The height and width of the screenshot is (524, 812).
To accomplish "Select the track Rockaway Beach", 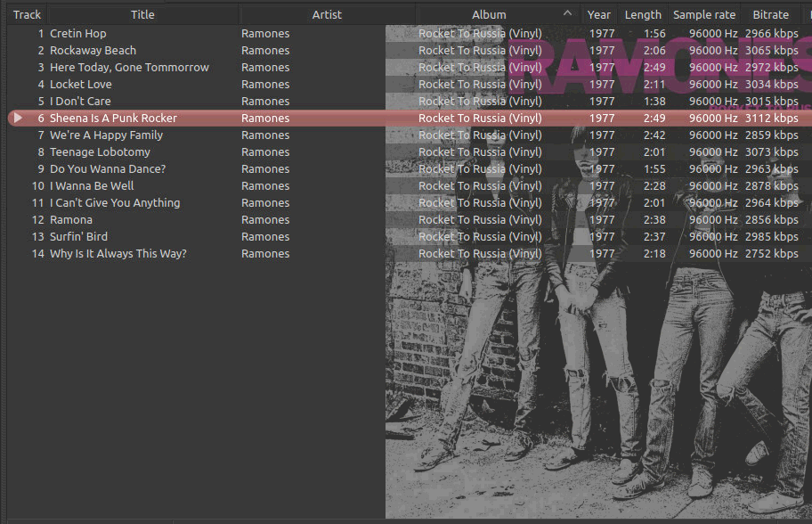I will 93,51.
